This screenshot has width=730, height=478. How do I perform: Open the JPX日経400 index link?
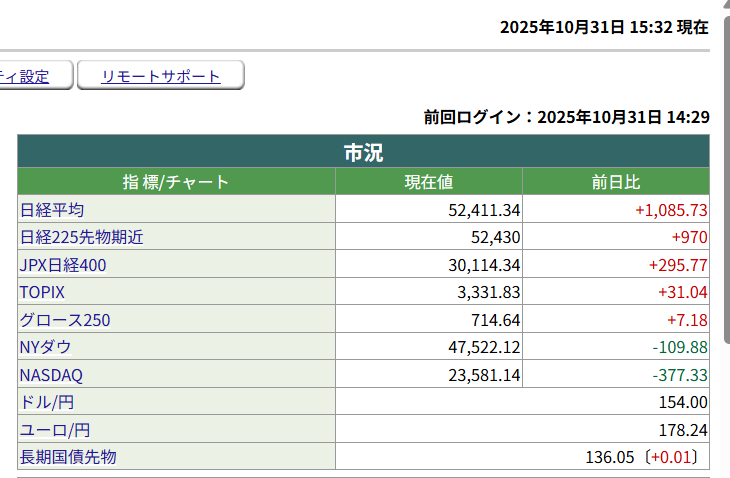pyautogui.click(x=63, y=265)
